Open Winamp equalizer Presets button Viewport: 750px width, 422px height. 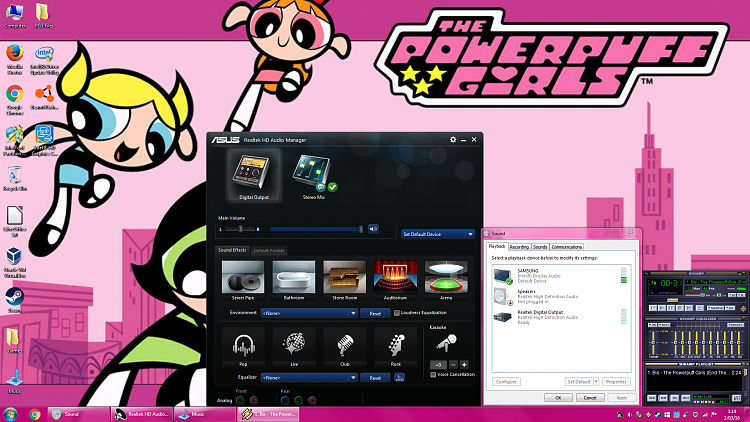coord(735,325)
